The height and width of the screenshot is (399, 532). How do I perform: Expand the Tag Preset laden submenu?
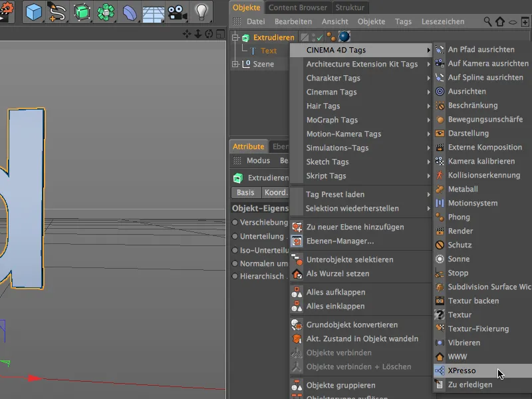coord(361,194)
